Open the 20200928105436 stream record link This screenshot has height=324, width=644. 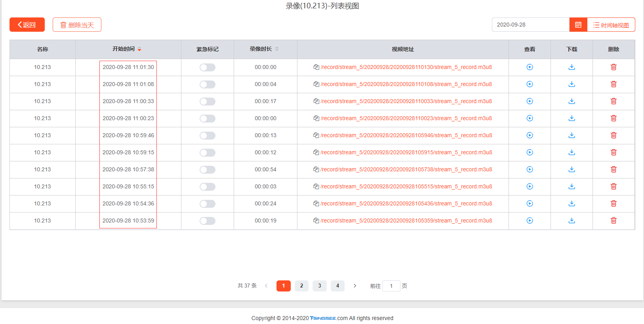pyautogui.click(x=406, y=203)
